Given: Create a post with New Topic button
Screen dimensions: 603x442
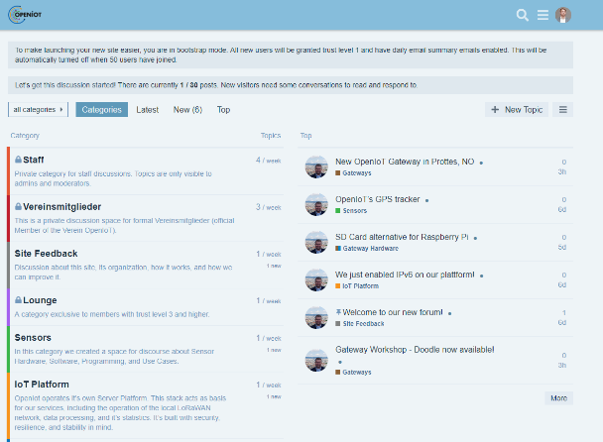Looking at the screenshot, I should (x=517, y=110).
